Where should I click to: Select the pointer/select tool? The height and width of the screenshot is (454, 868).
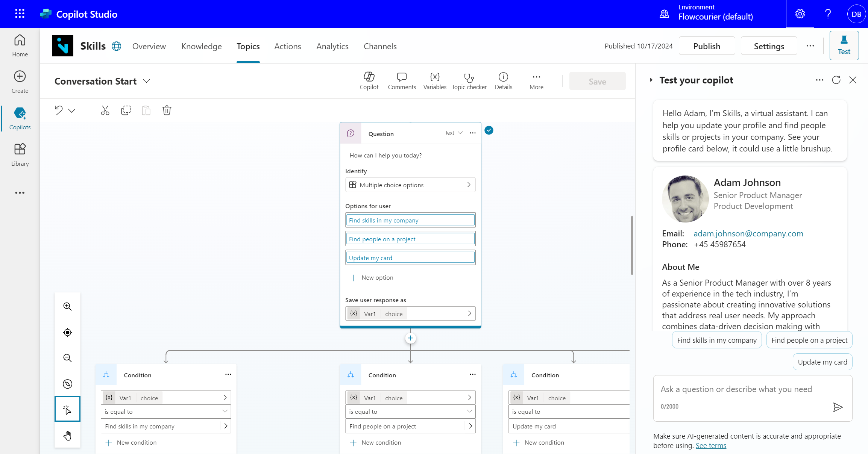point(67,410)
